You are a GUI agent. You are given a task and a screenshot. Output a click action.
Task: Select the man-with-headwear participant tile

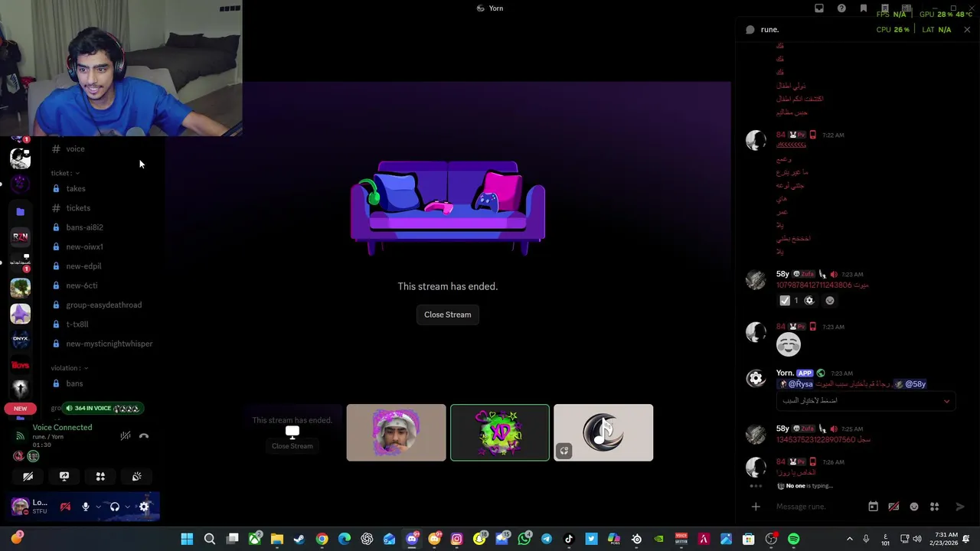coord(396,432)
